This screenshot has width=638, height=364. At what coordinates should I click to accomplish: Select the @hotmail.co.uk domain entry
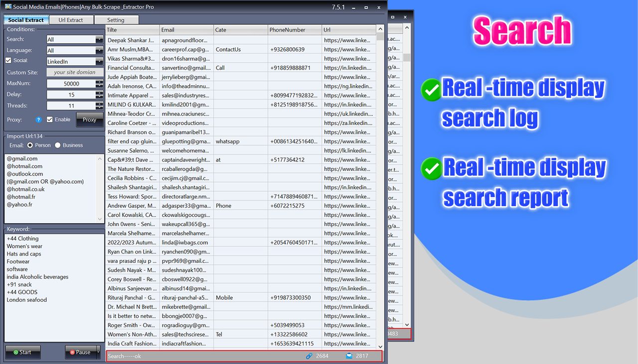pos(25,189)
